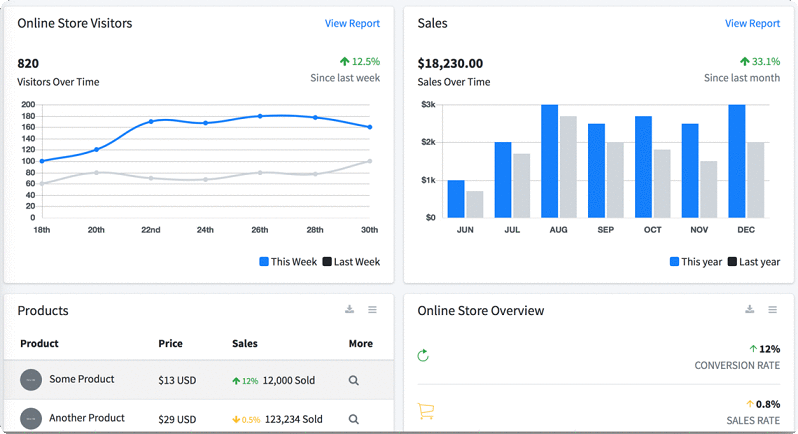Open the Online Store Overview menu icon

(772, 310)
